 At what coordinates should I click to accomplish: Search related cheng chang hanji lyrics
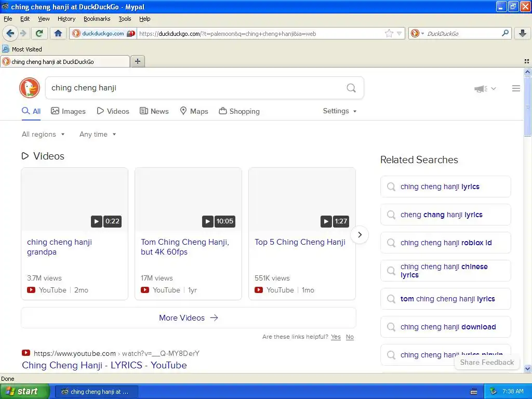446,215
